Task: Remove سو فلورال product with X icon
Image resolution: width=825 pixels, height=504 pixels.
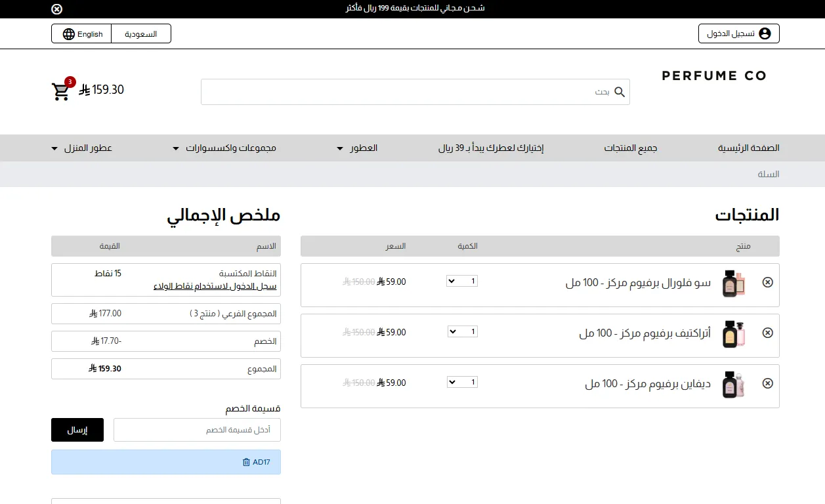Action: point(768,282)
